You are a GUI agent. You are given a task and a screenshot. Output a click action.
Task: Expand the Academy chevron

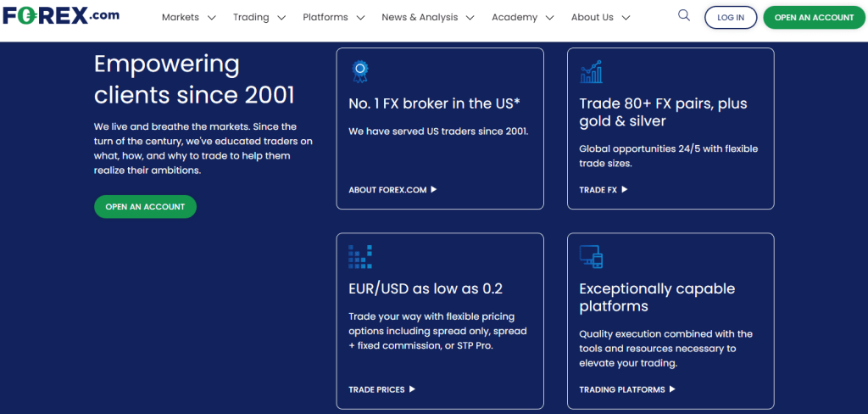[x=549, y=18]
